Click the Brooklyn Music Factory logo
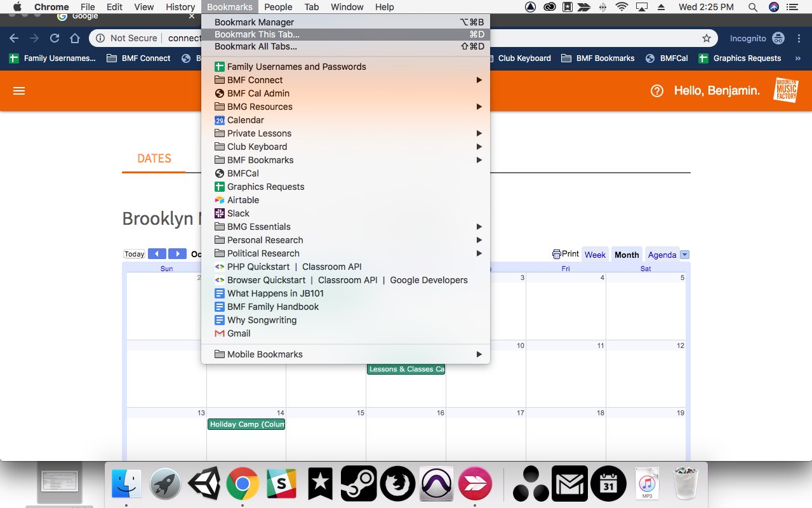The image size is (812, 508). click(786, 90)
